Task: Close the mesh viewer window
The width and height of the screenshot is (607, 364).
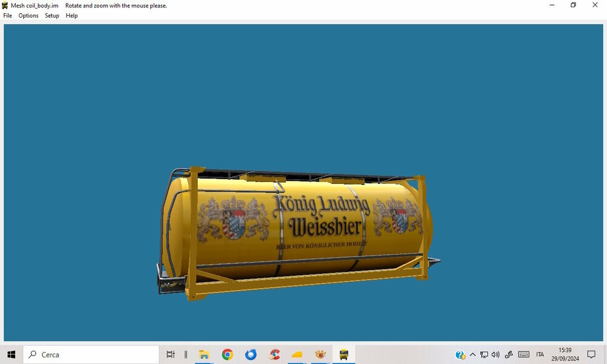Action: 595,5
